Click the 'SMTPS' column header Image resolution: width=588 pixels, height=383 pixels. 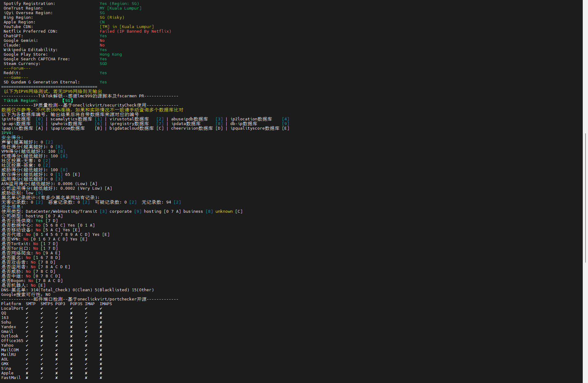click(x=47, y=304)
